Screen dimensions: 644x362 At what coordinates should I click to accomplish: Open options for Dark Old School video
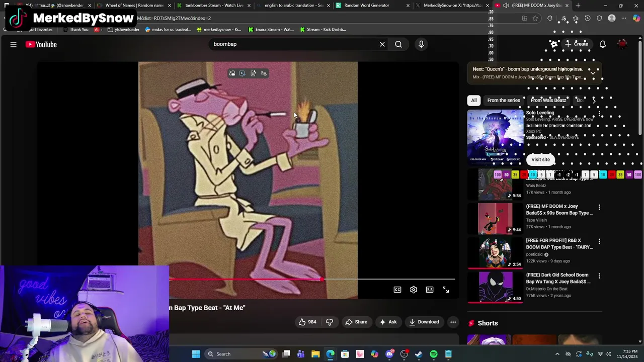coord(599,276)
